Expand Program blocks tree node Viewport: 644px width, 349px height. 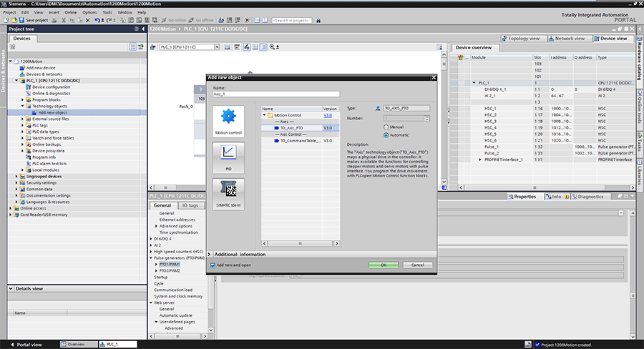[23, 100]
